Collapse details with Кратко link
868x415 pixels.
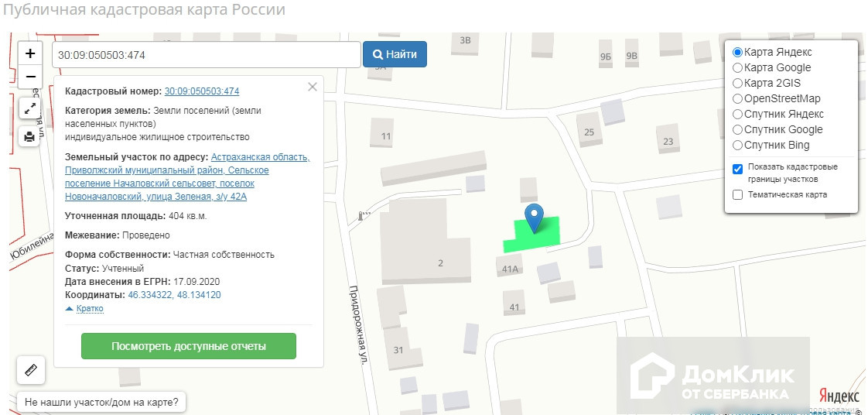coord(89,308)
